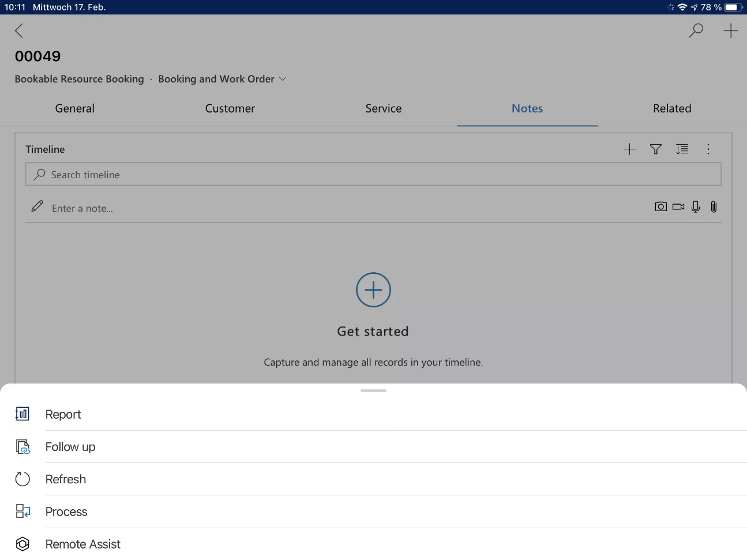Tap the plus icon in top bar
The height and width of the screenshot is (560, 747).
[x=730, y=31]
